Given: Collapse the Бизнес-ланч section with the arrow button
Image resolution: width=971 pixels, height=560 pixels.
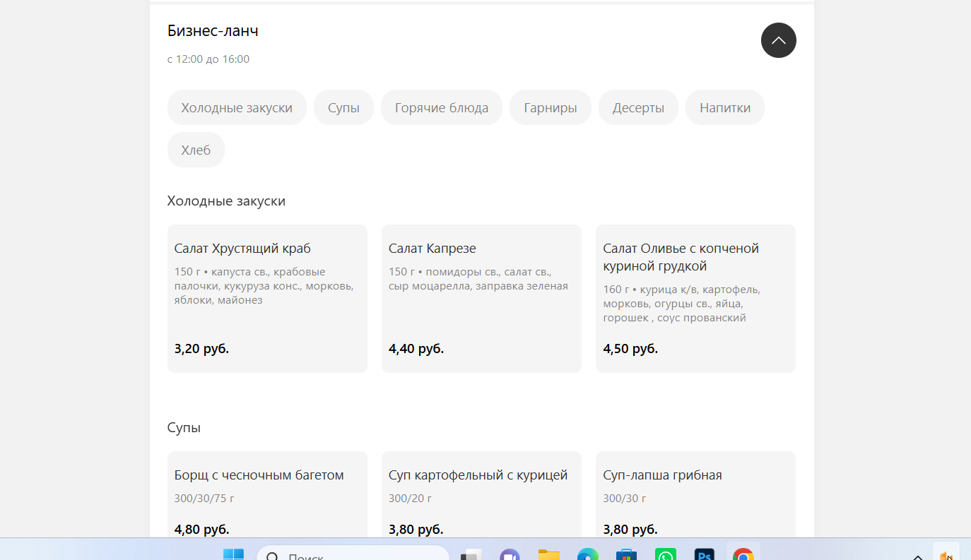Looking at the screenshot, I should click(x=778, y=40).
